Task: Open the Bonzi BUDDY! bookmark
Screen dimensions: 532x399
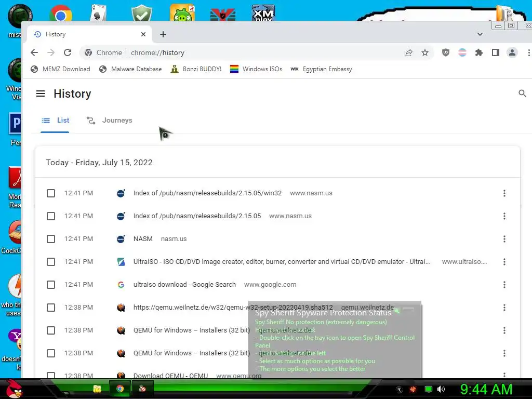Action: pyautogui.click(x=196, y=69)
